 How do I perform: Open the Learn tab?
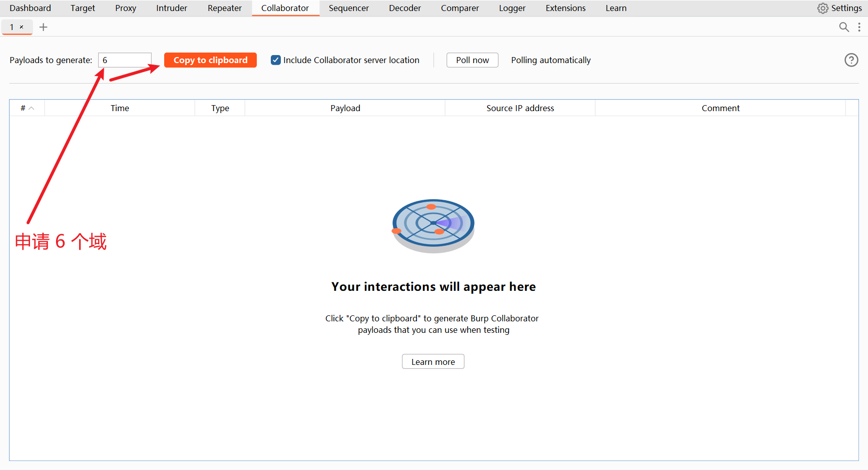pyautogui.click(x=616, y=8)
